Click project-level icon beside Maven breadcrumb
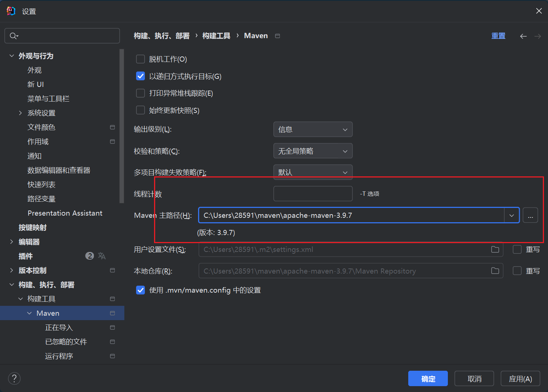Image resolution: width=548 pixels, height=392 pixels. point(278,36)
